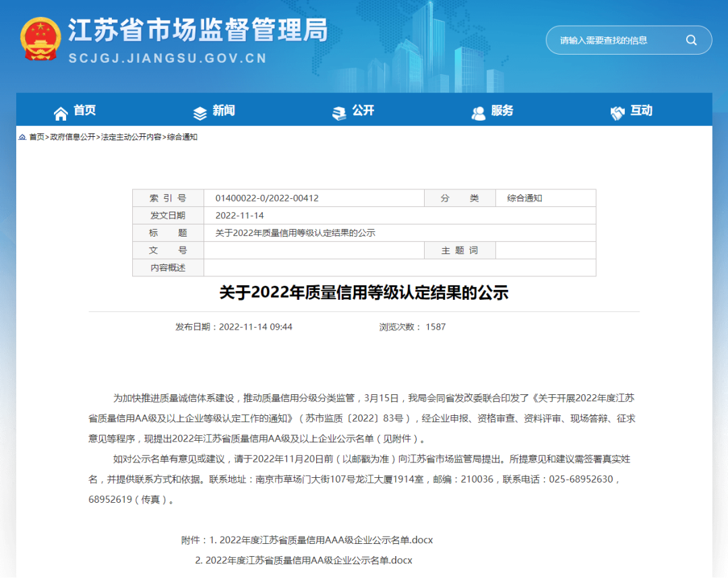The width and height of the screenshot is (728, 581).
Task: Click the small house breadcrumb icon
Action: point(22,137)
